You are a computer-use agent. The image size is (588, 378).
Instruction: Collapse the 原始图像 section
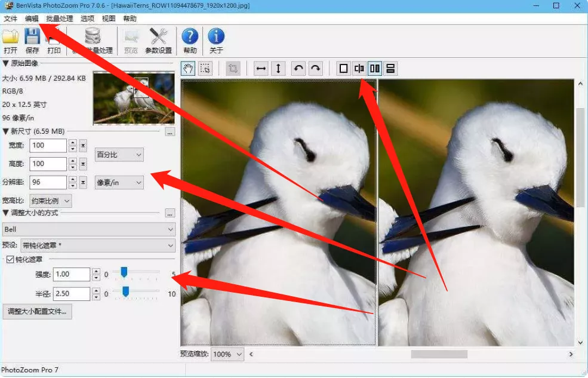tap(5, 63)
